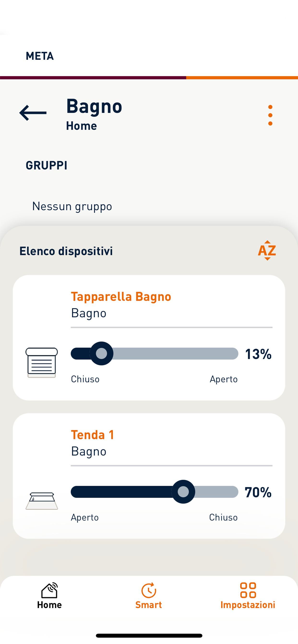Open the Tapparella Bagno device title

click(x=121, y=297)
